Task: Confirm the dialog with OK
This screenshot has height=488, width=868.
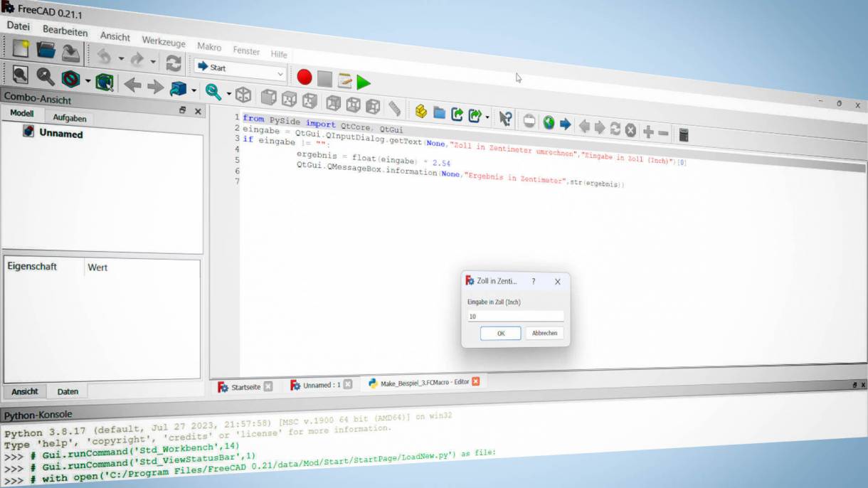Action: 500,333
